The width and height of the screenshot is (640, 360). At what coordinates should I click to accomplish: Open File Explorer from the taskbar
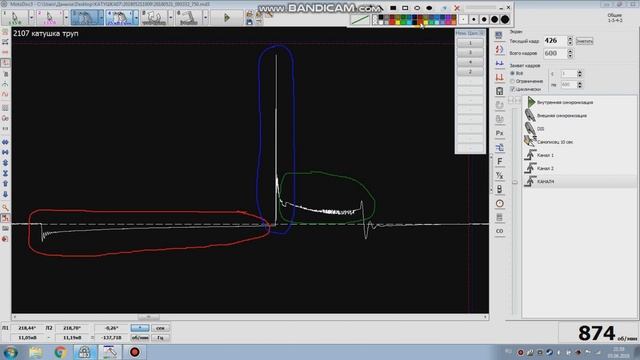pyautogui.click(x=36, y=352)
